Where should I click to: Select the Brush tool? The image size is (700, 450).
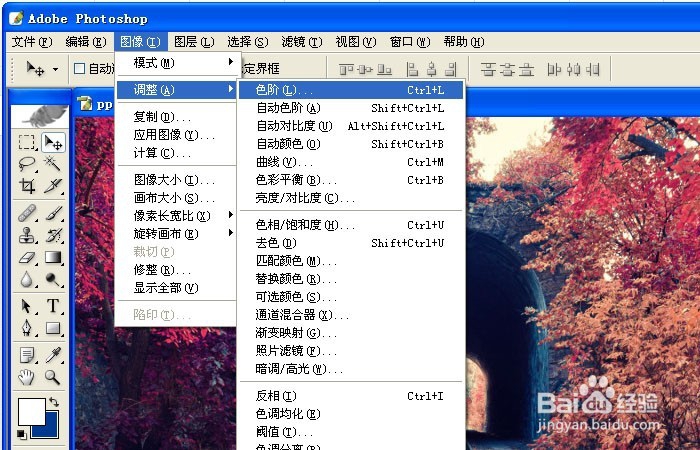tap(53, 213)
